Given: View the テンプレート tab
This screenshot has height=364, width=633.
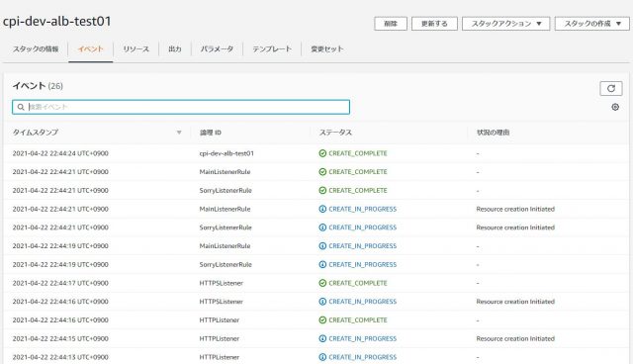Looking at the screenshot, I should click(x=272, y=49).
